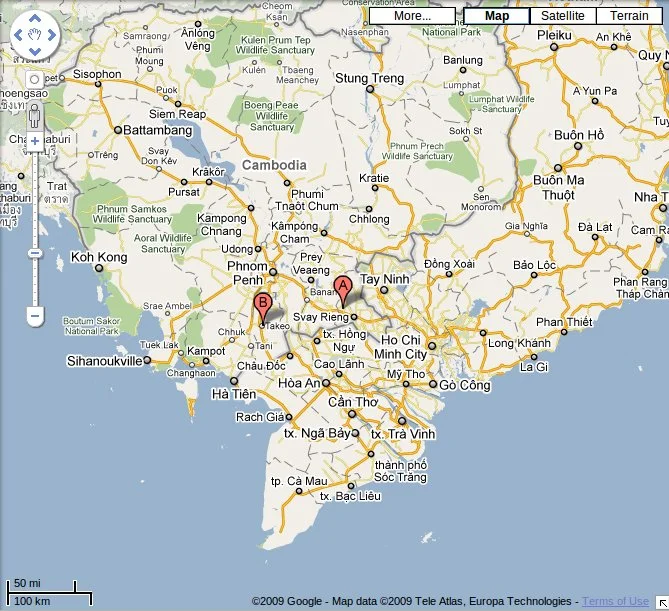Viewport: 669px width, 611px height.
Task: Pan the map down using the arrow
Action: pyautogui.click(x=35, y=52)
